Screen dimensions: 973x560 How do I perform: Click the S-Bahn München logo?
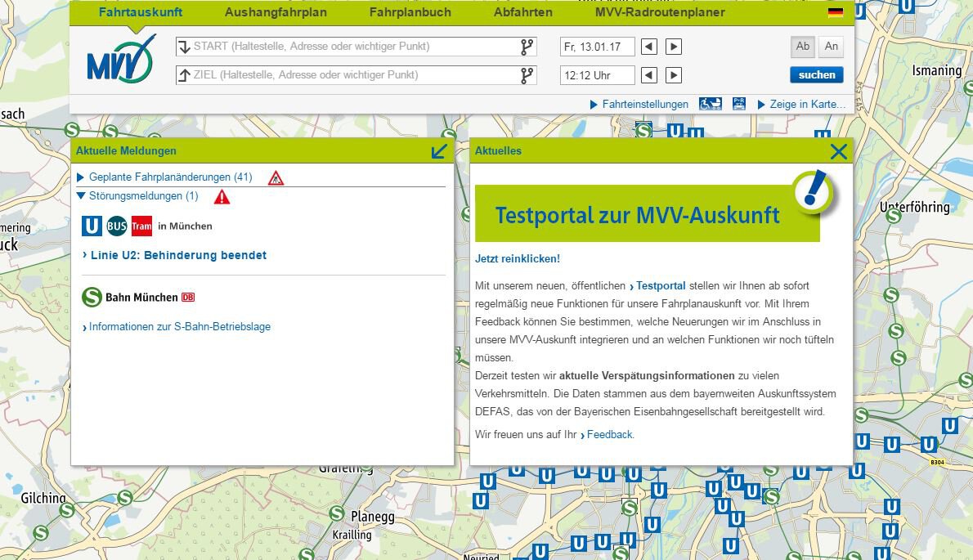tap(92, 297)
